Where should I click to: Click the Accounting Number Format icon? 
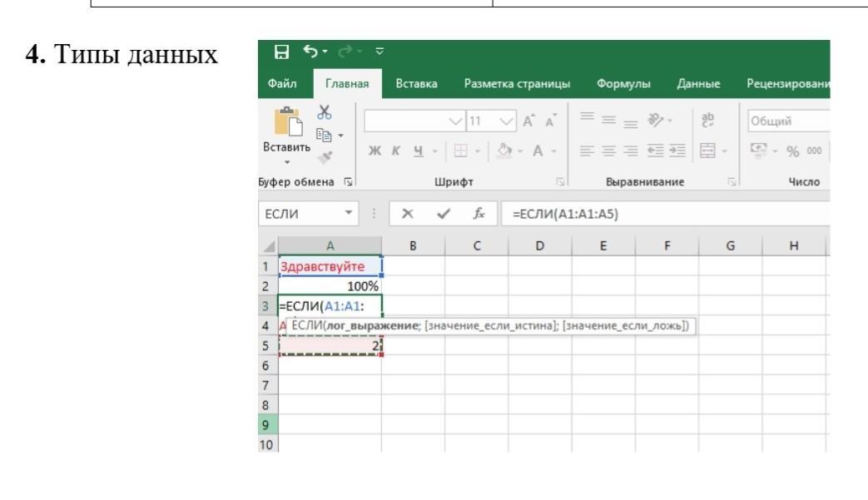759,150
